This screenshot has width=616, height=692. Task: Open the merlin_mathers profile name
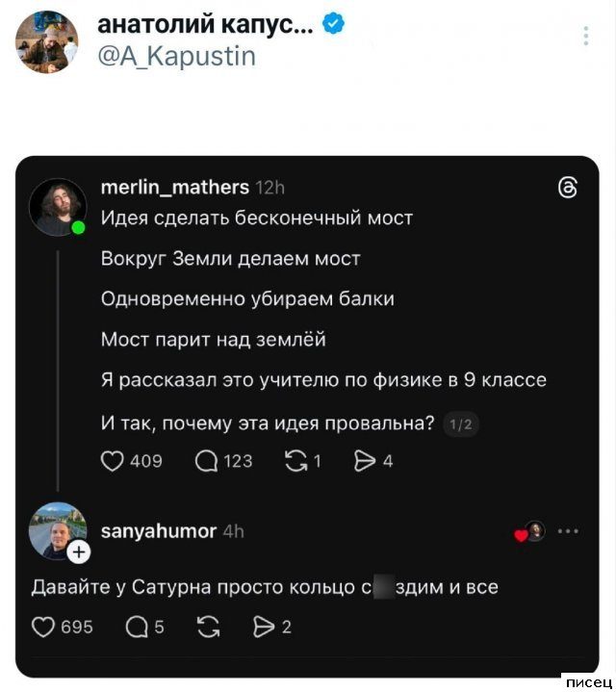(174, 188)
